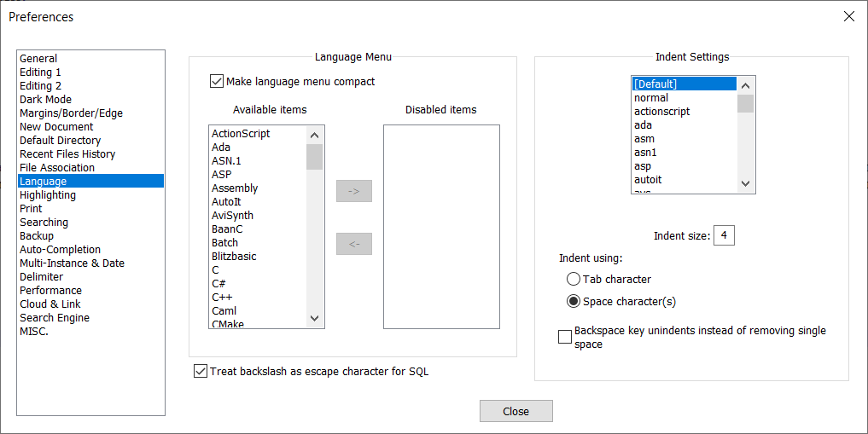Image resolution: width=868 pixels, height=434 pixels.
Task: Select Assembly in Available items
Action: coord(235,188)
